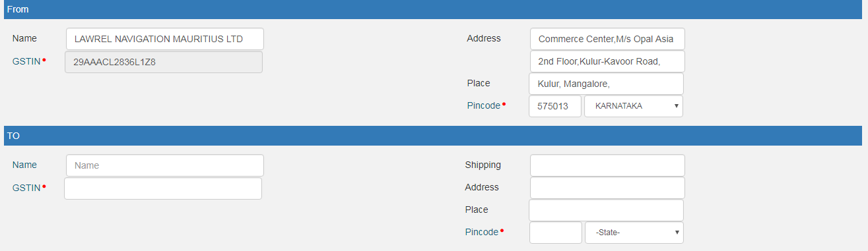Click the From section Name field
The width and height of the screenshot is (868, 251).
(x=165, y=39)
